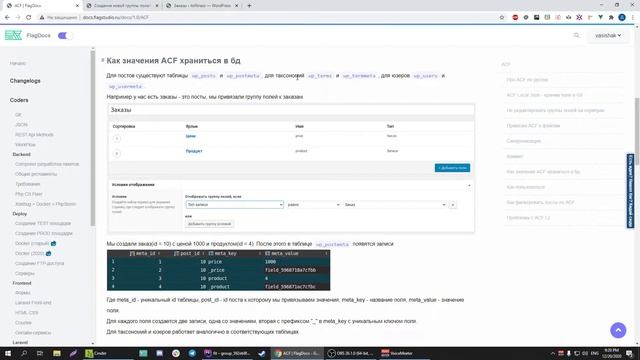The height and width of the screenshot is (360, 640).
Task: Open Docker (2020) sidebar page
Action: pos(29,253)
